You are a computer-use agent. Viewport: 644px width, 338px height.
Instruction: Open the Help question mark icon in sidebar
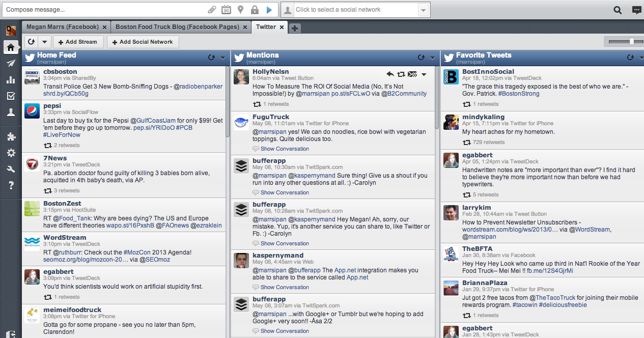tap(11, 186)
